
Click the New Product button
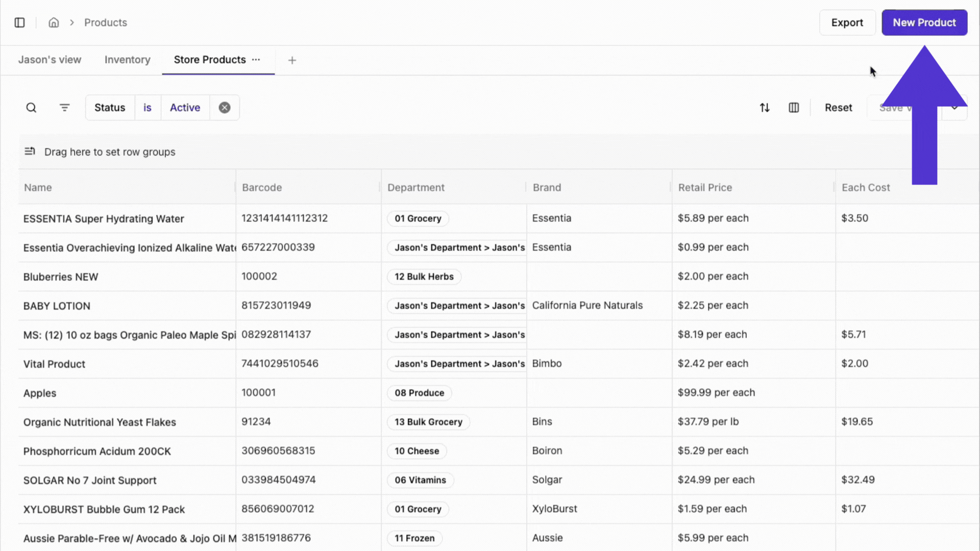924,22
